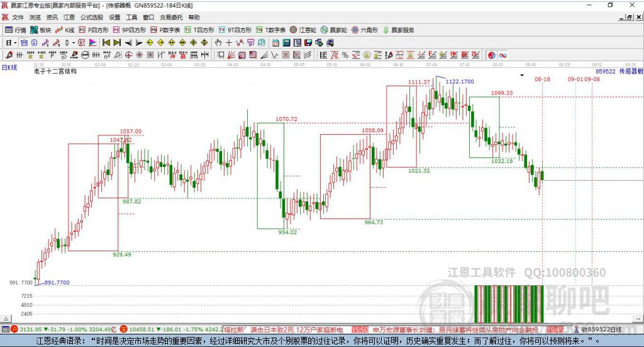Open the 江恩轮 (Gann wheel) tool
Viewport: 644px width, 347px height.
[303, 30]
